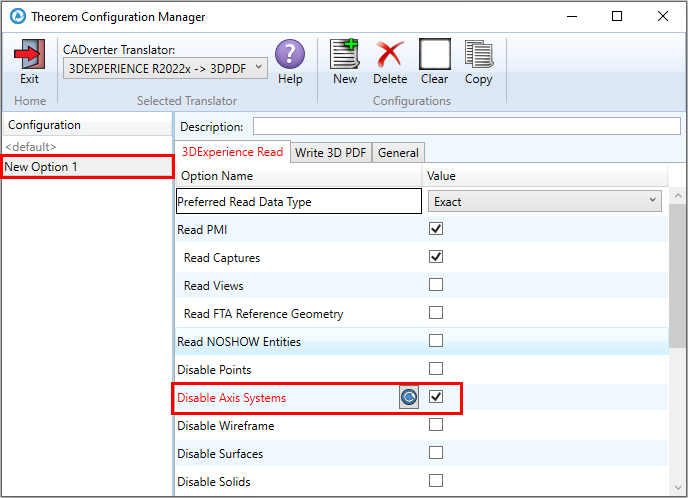This screenshot has height=498, width=688.
Task: Tick the Disable Solids checkbox
Action: 436,481
